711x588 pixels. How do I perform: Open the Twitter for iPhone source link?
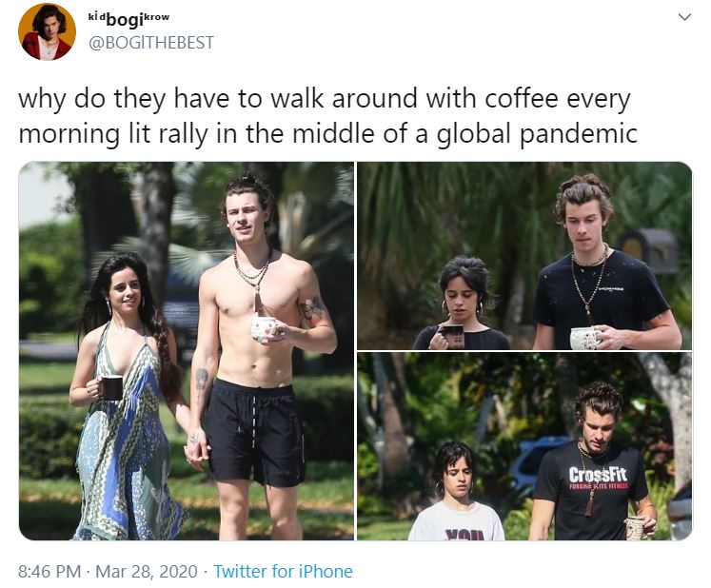[283, 571]
